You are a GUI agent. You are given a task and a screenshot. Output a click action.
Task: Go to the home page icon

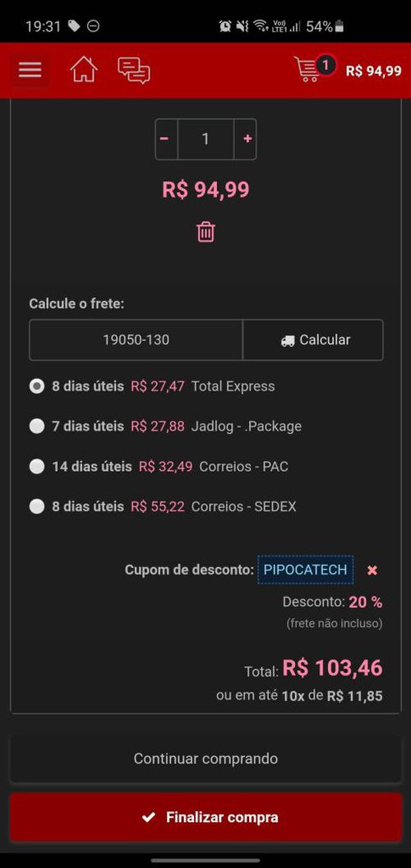point(84,70)
